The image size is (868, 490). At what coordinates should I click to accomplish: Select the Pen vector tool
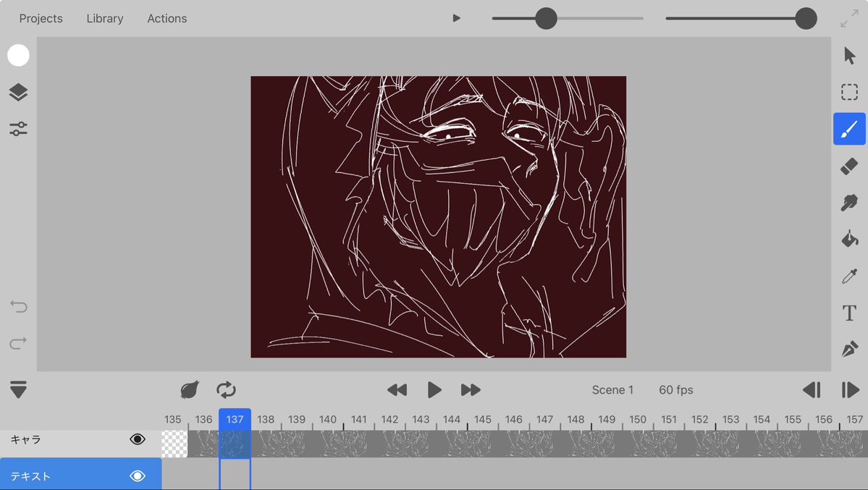click(x=850, y=350)
